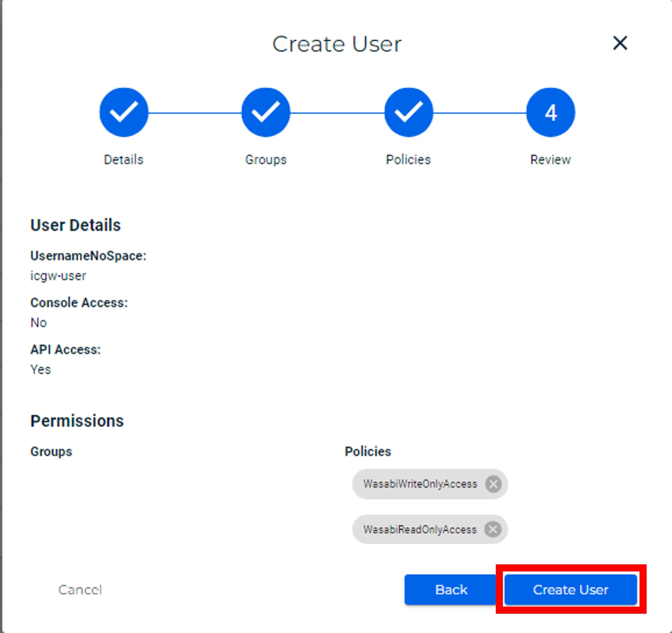Select the Review step number 4
The height and width of the screenshot is (633, 672).
tap(551, 112)
